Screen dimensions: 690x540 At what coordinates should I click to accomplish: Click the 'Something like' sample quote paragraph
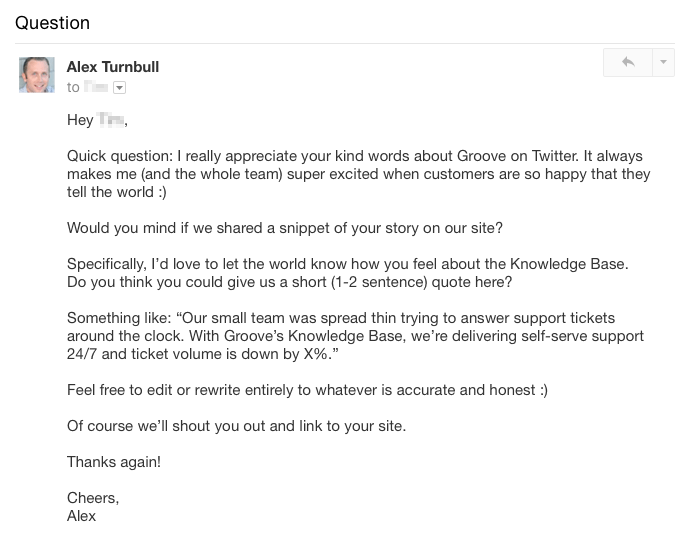pyautogui.click(x=355, y=336)
